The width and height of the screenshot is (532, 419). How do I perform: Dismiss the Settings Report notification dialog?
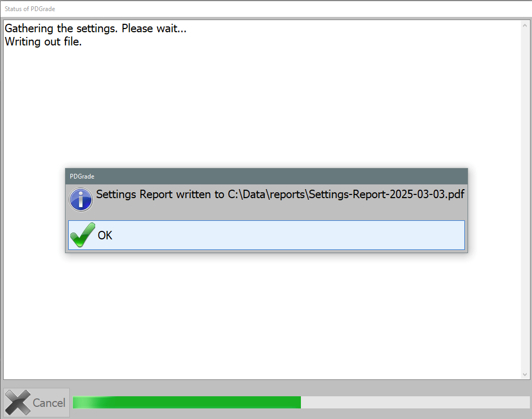(264, 235)
